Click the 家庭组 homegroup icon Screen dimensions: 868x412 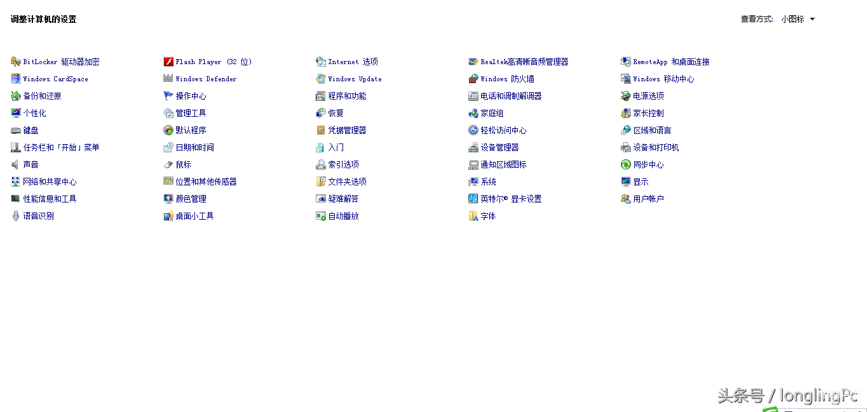point(473,113)
